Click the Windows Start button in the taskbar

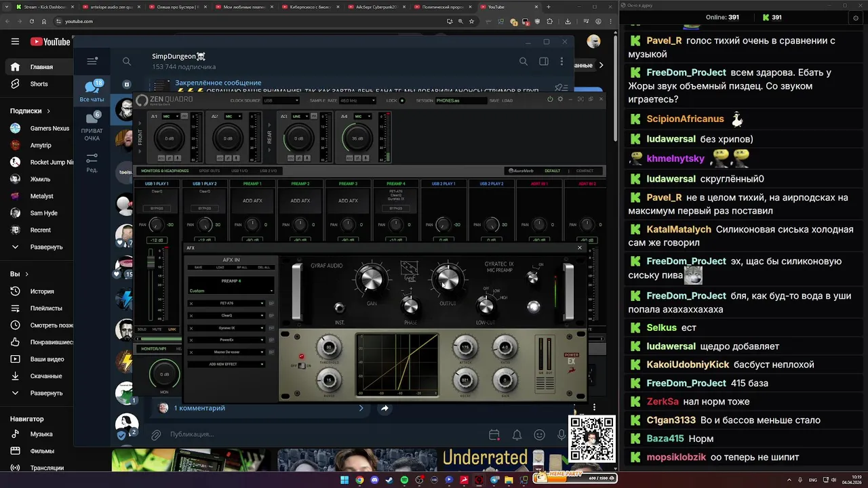coord(344,480)
